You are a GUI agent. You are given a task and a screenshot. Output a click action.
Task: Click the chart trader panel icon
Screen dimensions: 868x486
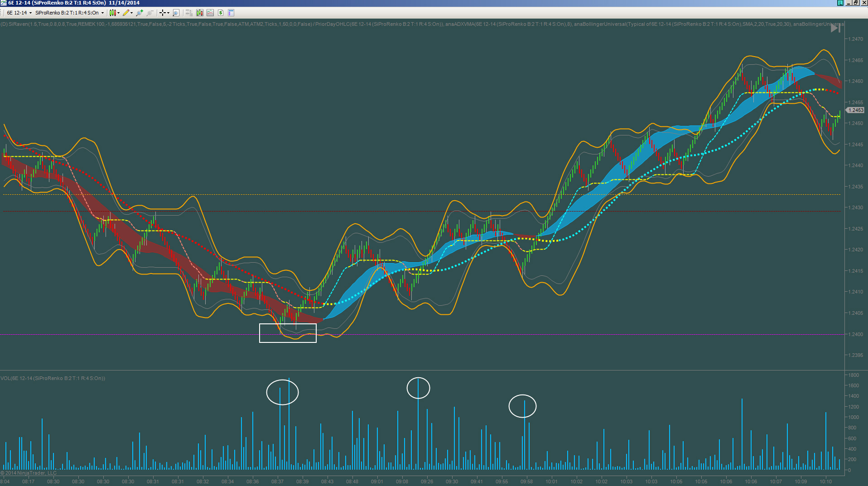point(189,13)
